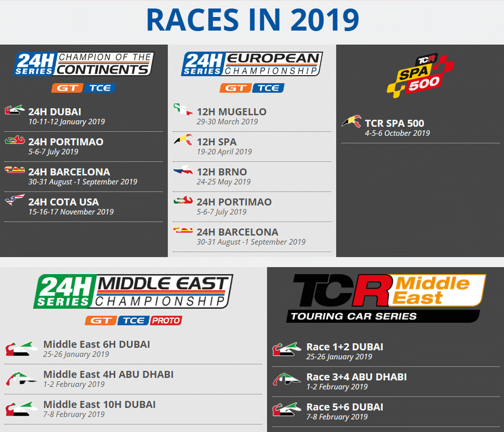Open the 24H COTA USA race link
The image size is (504, 432).
[x=64, y=202]
